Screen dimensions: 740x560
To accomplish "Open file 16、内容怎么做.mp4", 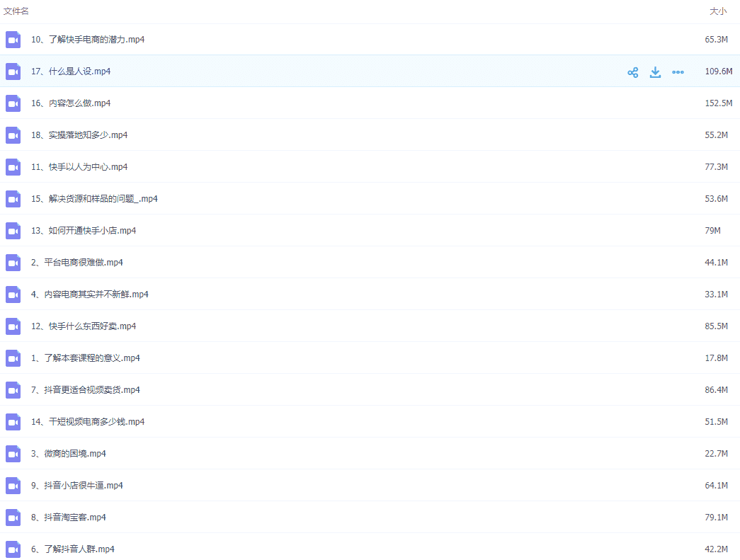I will (x=71, y=103).
